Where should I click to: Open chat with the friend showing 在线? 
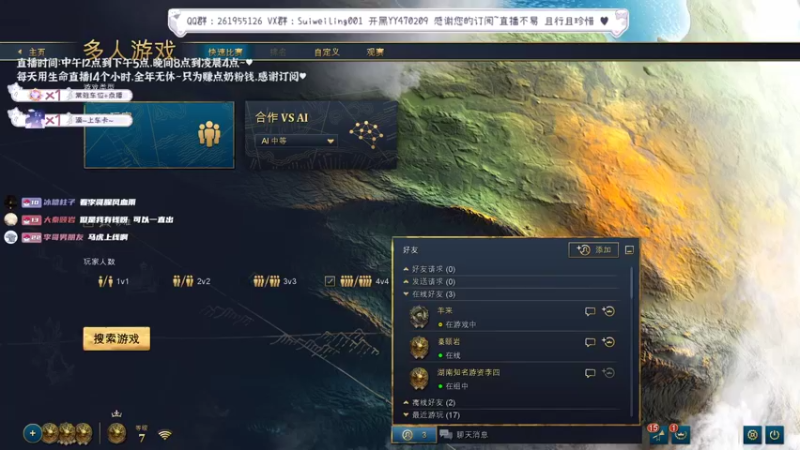point(590,342)
